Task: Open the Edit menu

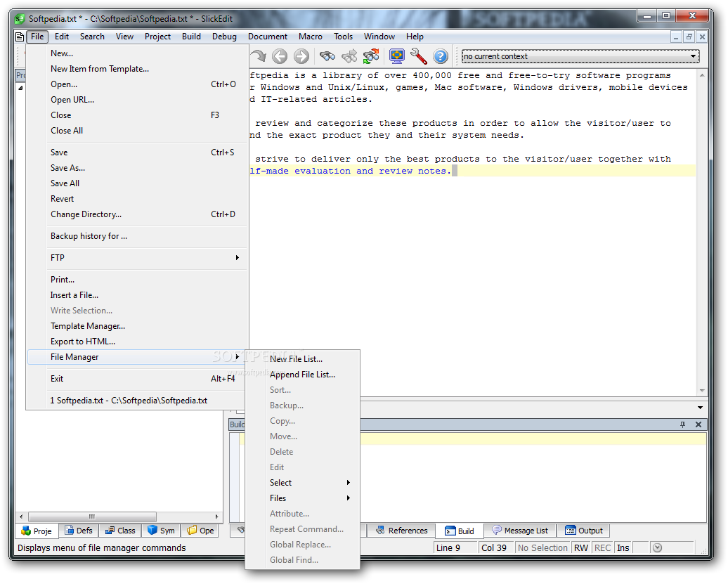Action: (x=62, y=37)
